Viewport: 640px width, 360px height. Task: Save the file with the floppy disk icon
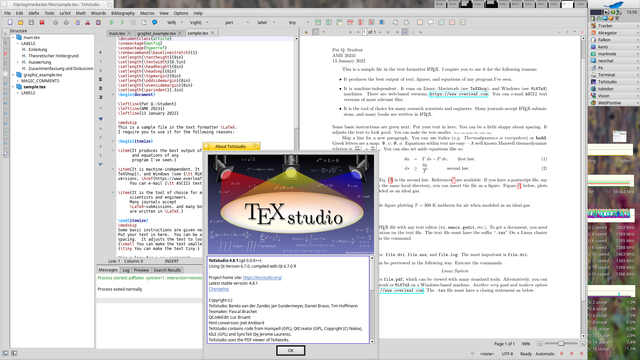pyautogui.click(x=31, y=22)
